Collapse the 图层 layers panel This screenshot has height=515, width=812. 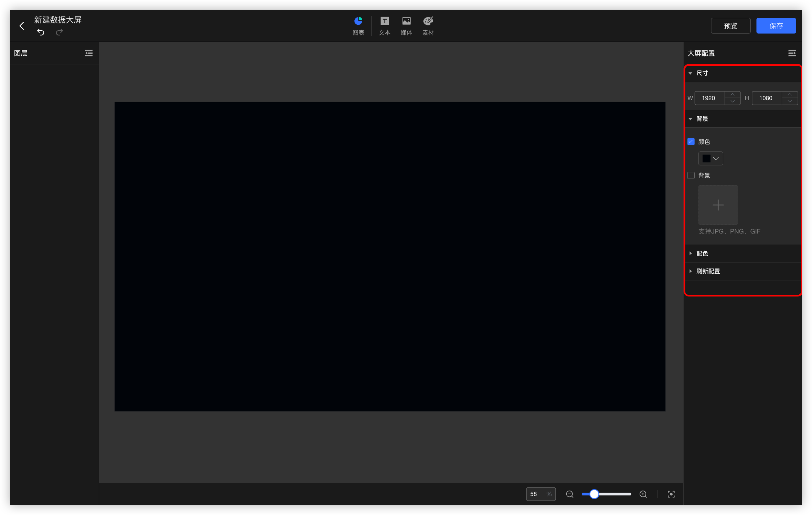pyautogui.click(x=89, y=53)
